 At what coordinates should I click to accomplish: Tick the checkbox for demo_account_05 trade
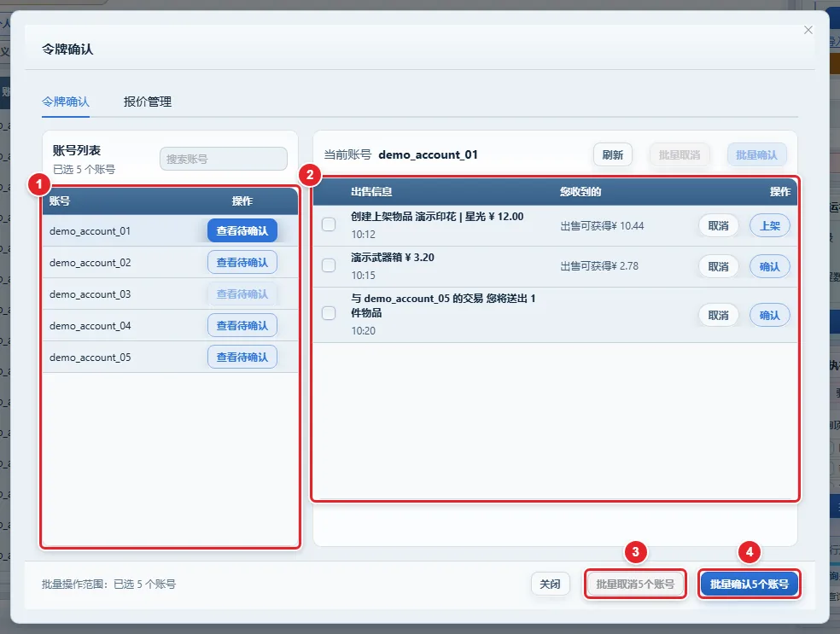(x=329, y=313)
